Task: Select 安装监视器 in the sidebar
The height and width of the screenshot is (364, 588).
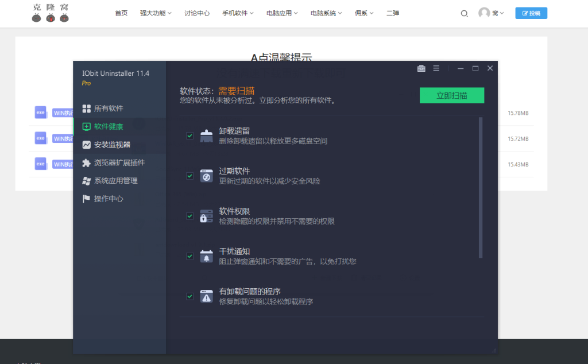Action: point(119,145)
